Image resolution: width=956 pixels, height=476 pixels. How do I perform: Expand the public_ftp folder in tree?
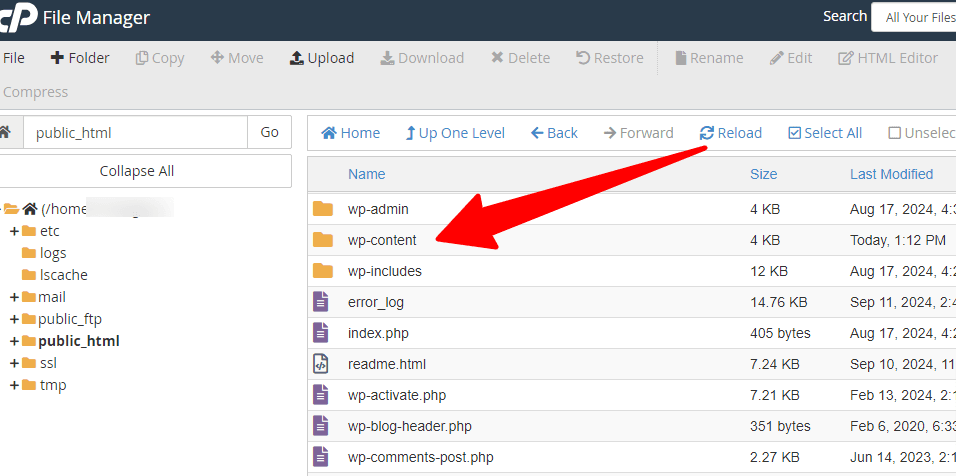pos(14,319)
